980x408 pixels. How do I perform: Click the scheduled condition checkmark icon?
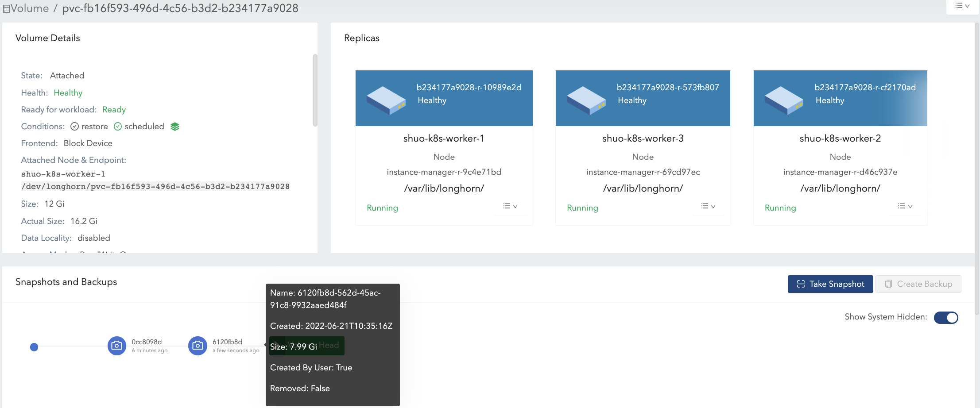coord(118,127)
